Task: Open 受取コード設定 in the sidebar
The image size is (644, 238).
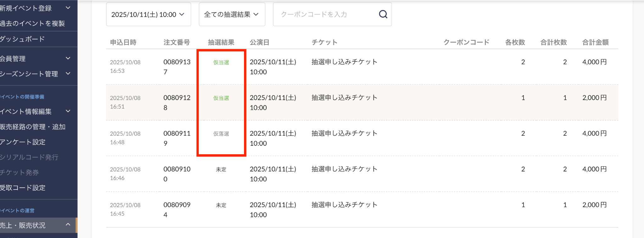Action: [22, 188]
